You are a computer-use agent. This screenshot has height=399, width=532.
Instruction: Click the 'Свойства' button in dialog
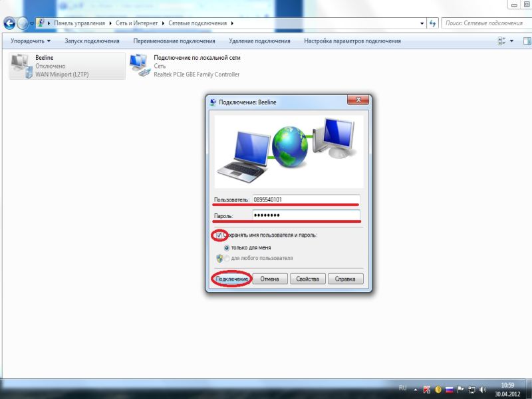tap(307, 279)
